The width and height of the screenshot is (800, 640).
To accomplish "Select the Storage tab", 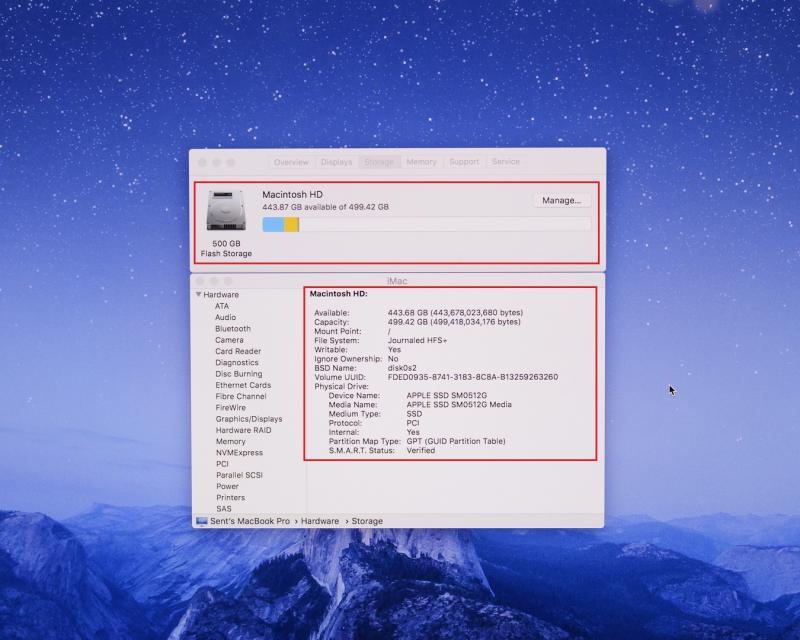I will (379, 162).
